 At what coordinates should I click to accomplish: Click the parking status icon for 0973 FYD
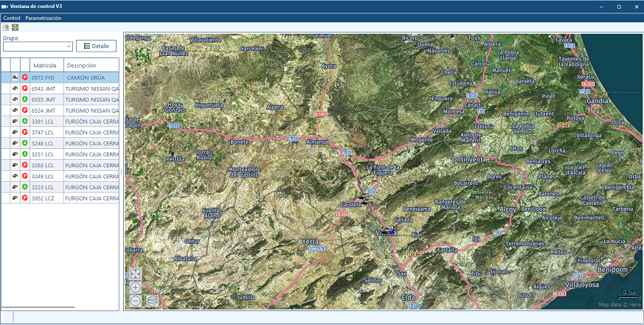point(24,77)
